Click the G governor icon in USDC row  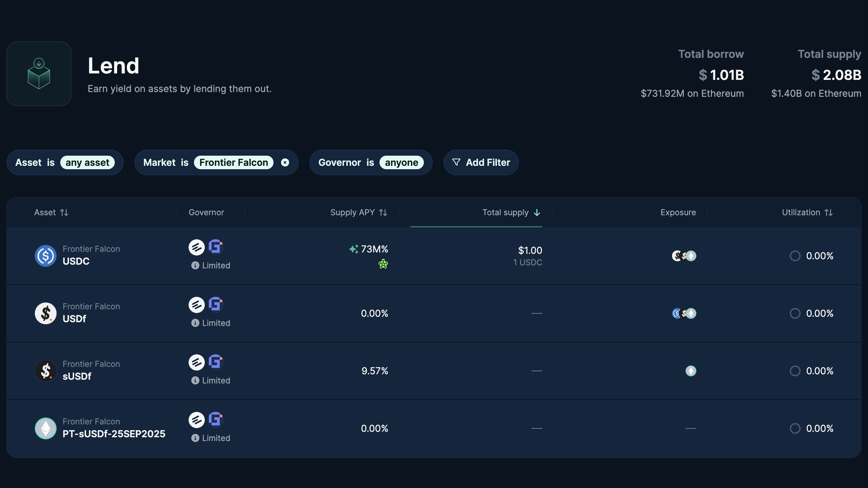(x=216, y=247)
